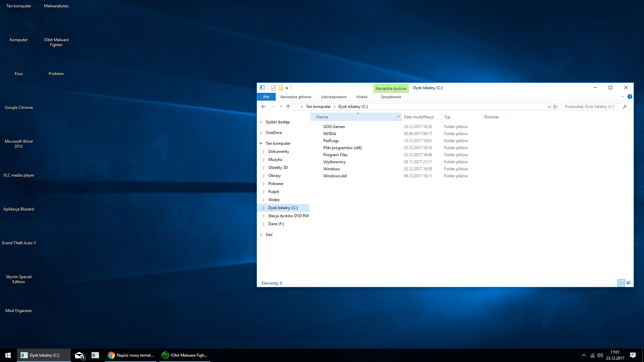Image resolution: width=644 pixels, height=362 pixels.
Task: Select Obiekty 3D in navigation pane
Action: [278, 168]
